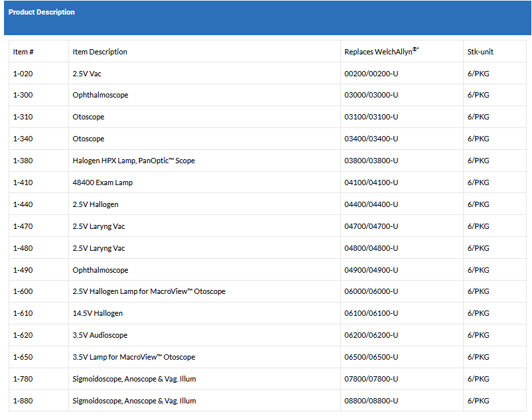Select the 14.5V Hallogen description

(98, 313)
